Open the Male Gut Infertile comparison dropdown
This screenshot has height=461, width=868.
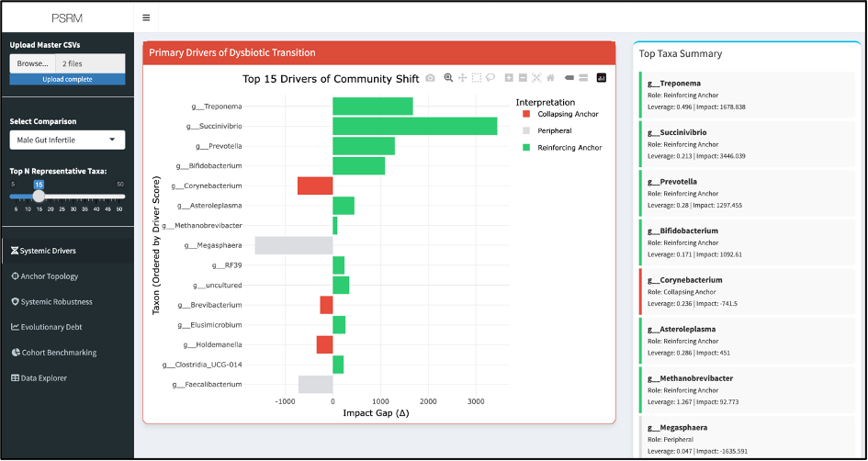pos(67,140)
